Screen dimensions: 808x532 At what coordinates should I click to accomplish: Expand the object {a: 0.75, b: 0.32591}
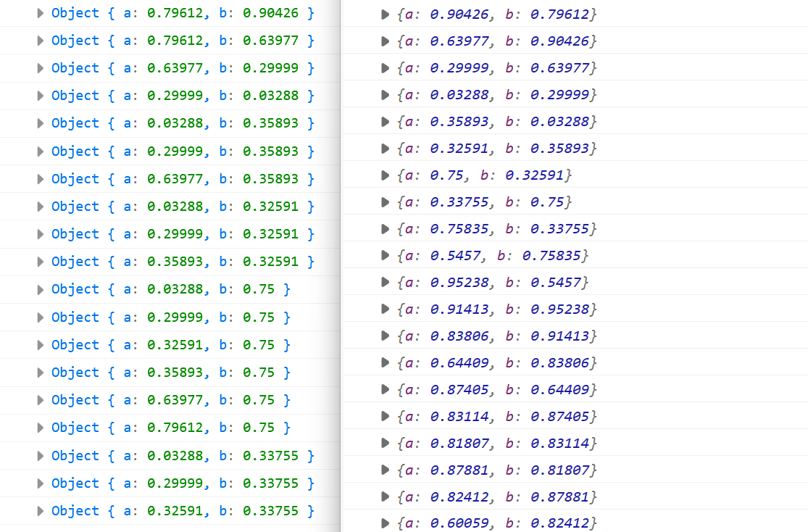click(386, 175)
